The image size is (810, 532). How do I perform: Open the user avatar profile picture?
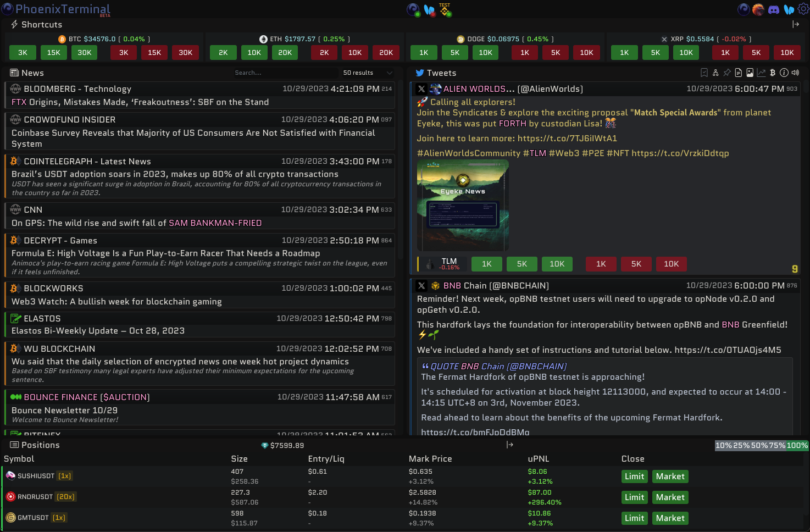(x=758, y=9)
